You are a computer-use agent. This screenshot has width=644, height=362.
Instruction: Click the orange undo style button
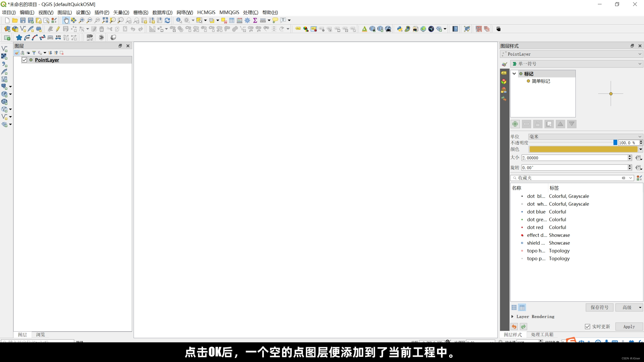click(x=514, y=327)
